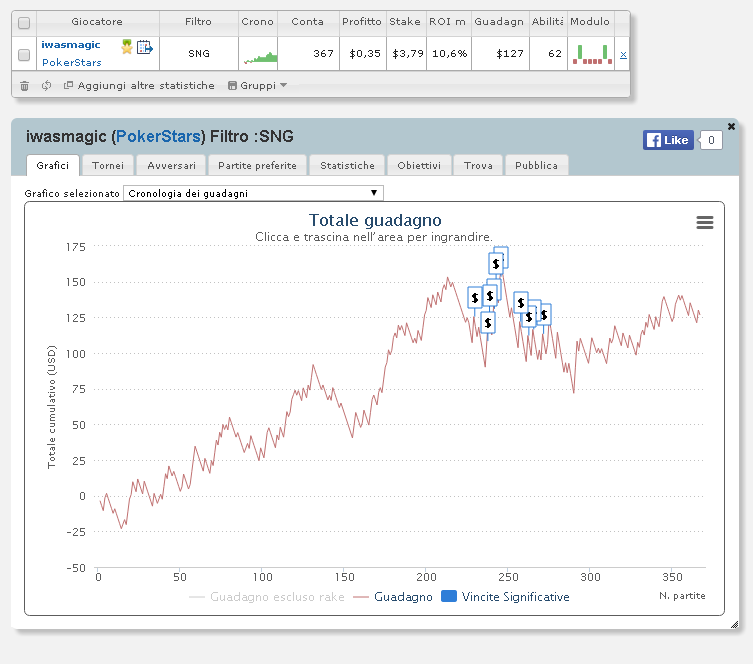Image resolution: width=753 pixels, height=664 pixels.
Task: Close the iwasmagic chart panel
Action: pos(731,126)
